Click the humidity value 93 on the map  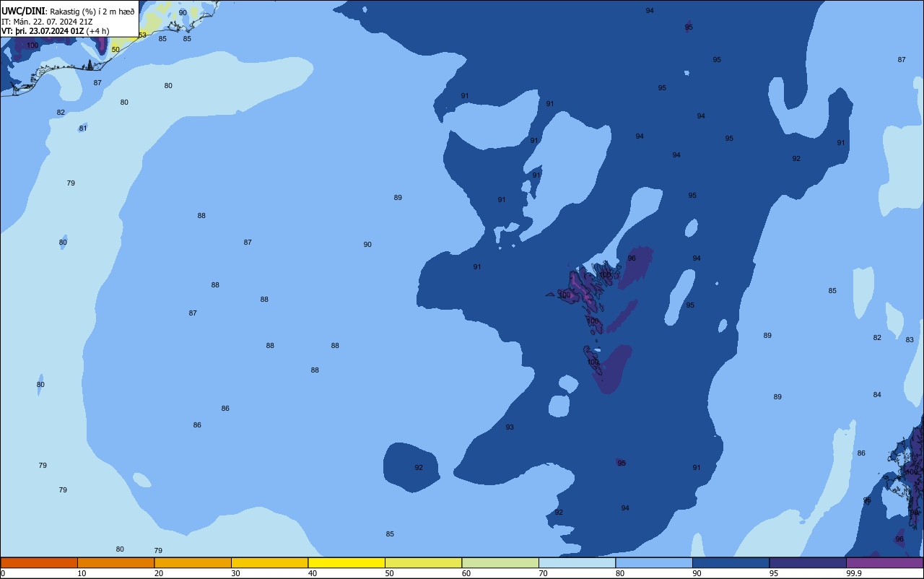(x=510, y=427)
